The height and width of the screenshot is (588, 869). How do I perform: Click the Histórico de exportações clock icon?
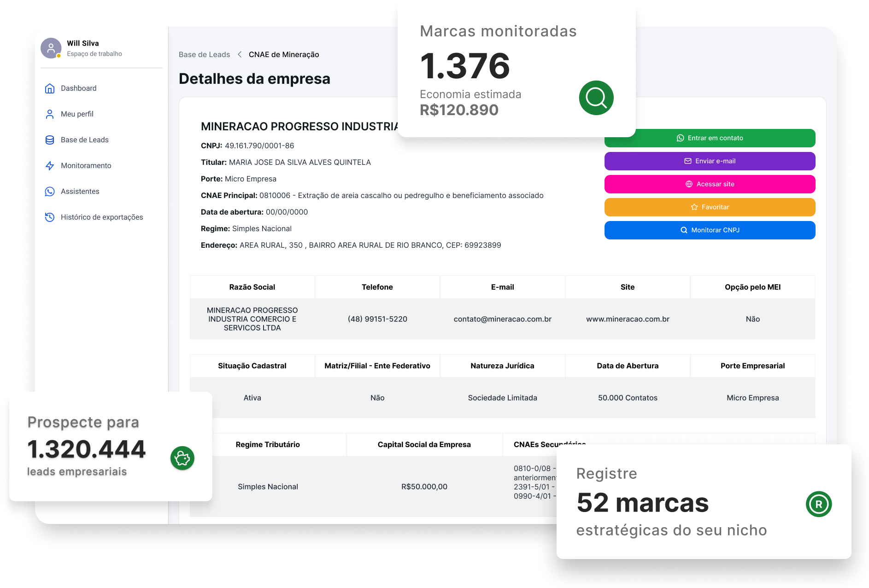coord(50,217)
